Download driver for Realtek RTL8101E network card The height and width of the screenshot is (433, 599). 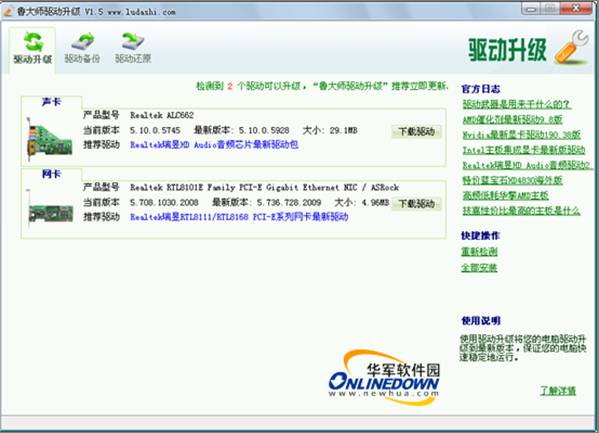[x=416, y=204]
